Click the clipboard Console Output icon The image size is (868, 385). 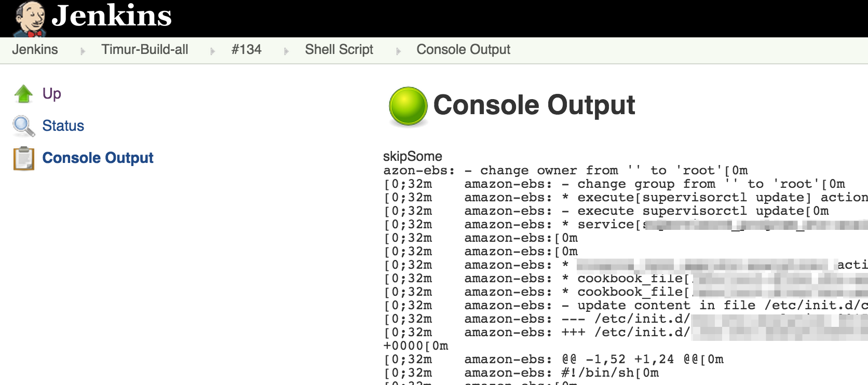[23, 158]
